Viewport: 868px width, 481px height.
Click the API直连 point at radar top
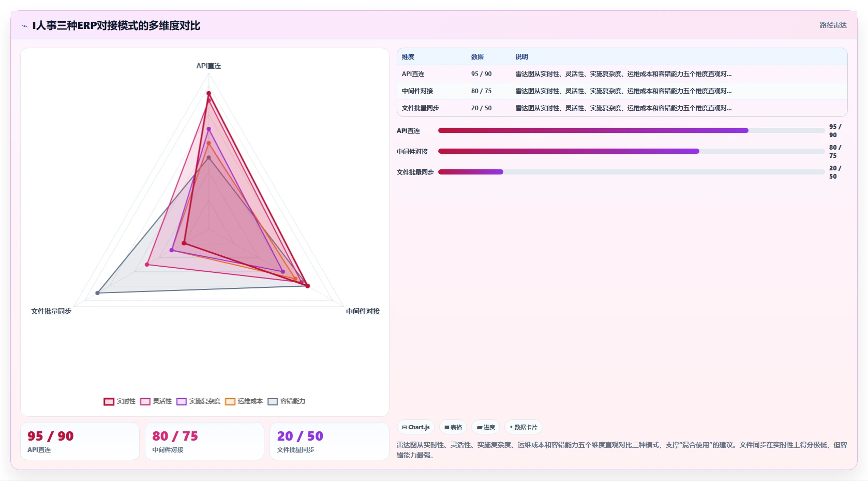tap(209, 94)
